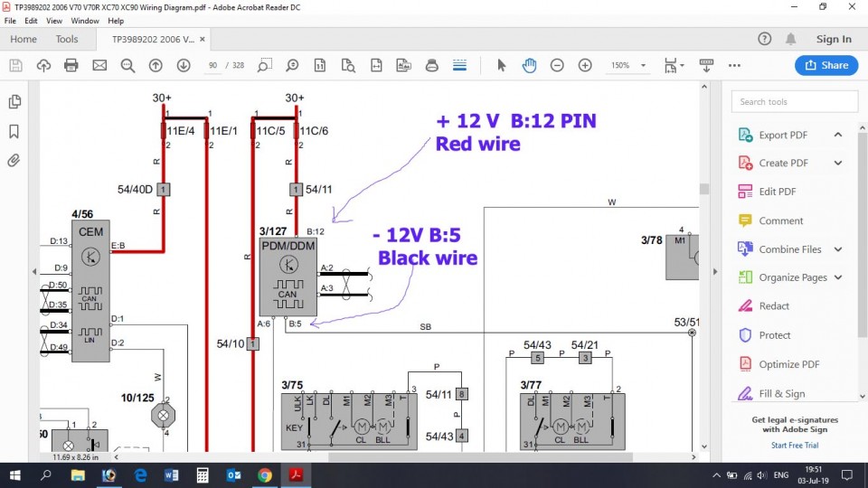Switch to the Tools tab

pyautogui.click(x=66, y=39)
